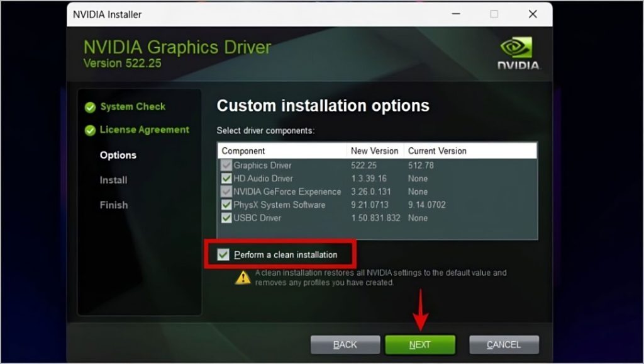Abort setup with the CANCEL button
The height and width of the screenshot is (364, 644).
point(504,344)
